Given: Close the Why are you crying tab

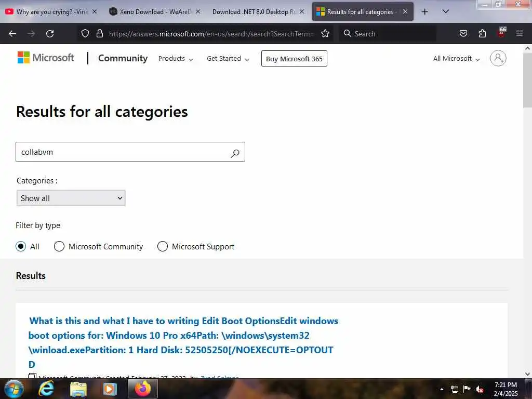Looking at the screenshot, I should (x=95, y=11).
